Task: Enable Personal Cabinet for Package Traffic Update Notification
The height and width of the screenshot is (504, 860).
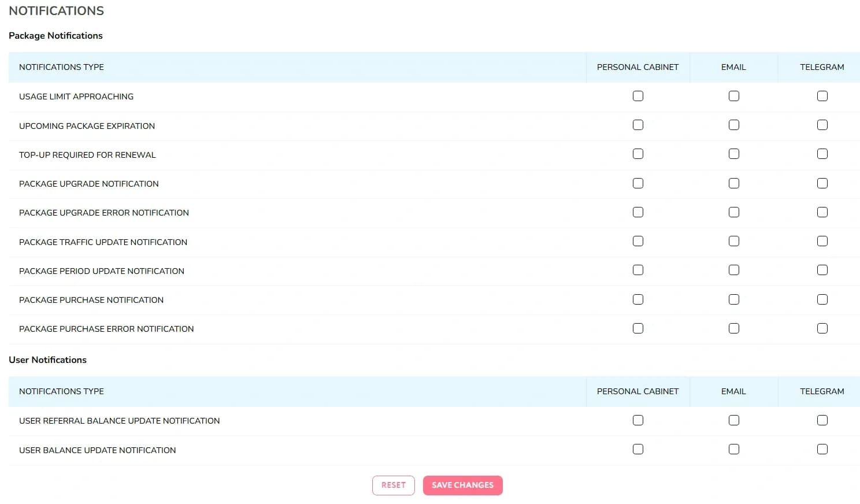Action: tap(637, 241)
